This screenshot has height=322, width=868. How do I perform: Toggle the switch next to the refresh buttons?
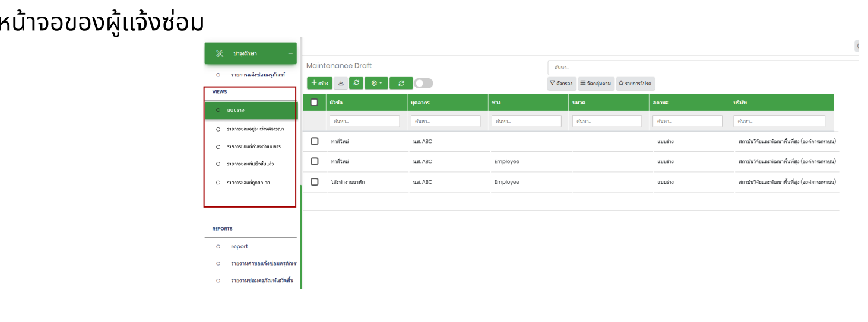pos(423,84)
